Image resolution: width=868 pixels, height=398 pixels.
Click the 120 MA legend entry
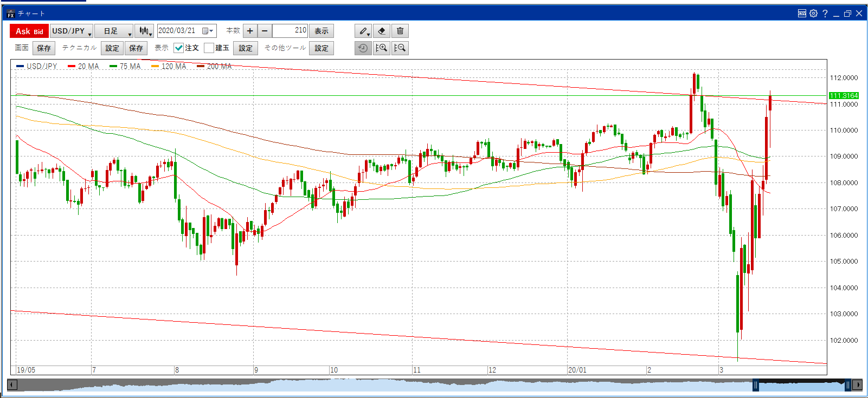pos(169,66)
